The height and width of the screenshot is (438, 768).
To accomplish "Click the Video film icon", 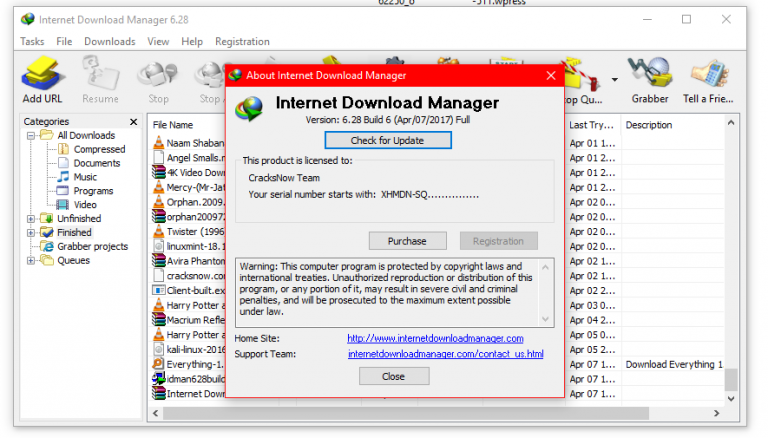I will click(x=63, y=205).
